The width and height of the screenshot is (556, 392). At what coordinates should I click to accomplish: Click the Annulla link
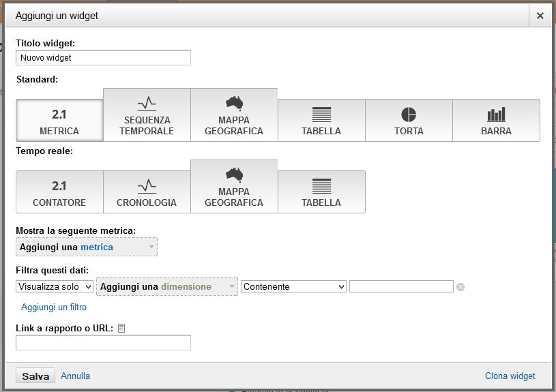pyautogui.click(x=75, y=376)
